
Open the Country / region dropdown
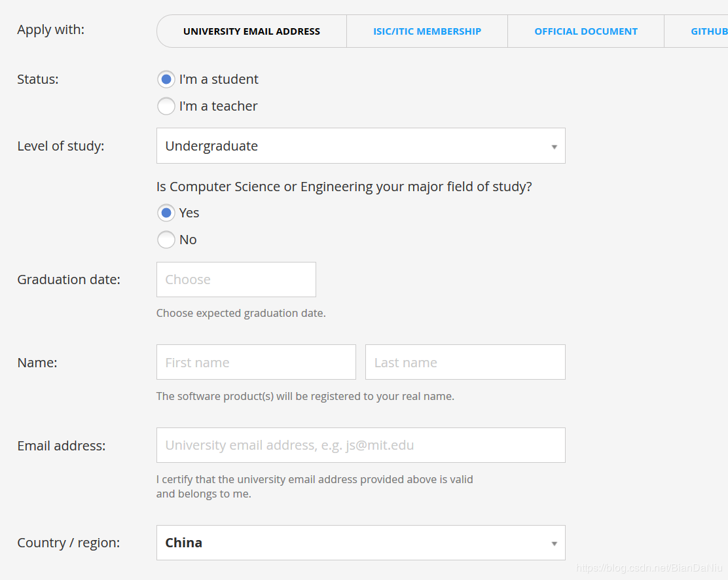click(x=354, y=543)
